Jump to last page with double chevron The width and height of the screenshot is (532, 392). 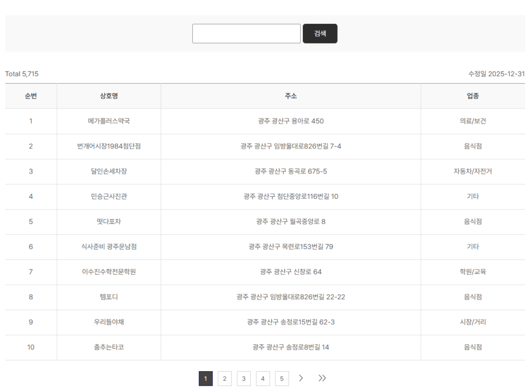tap(322, 379)
